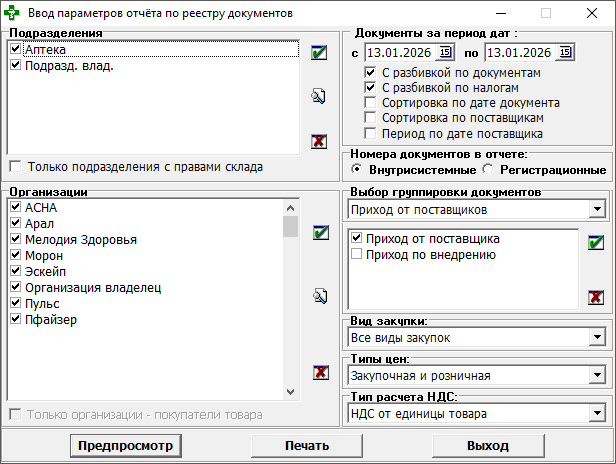
Task: Select Регистрационные document numbers radio
Action: [x=488, y=169]
